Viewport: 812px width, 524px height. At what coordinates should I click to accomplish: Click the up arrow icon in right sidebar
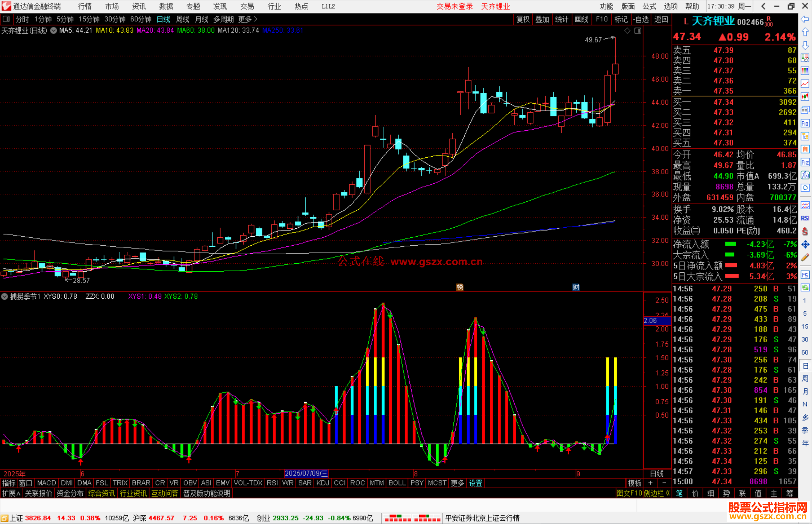pos(805,32)
